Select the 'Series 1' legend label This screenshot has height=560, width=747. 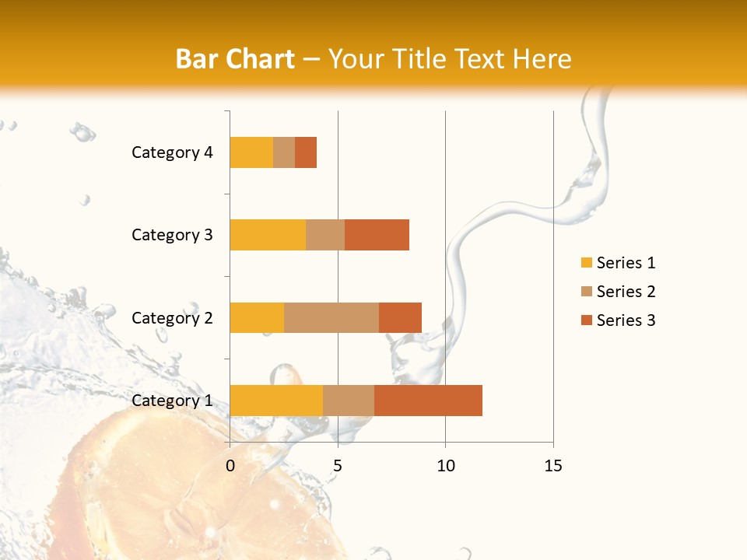626,263
